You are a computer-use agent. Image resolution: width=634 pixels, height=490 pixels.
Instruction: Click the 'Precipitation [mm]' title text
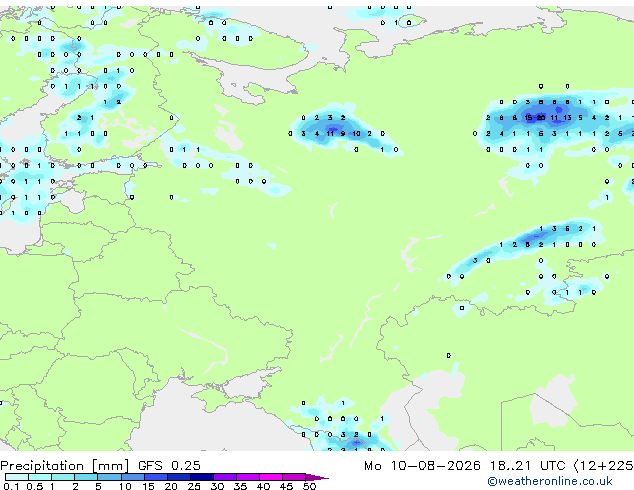coord(64,466)
